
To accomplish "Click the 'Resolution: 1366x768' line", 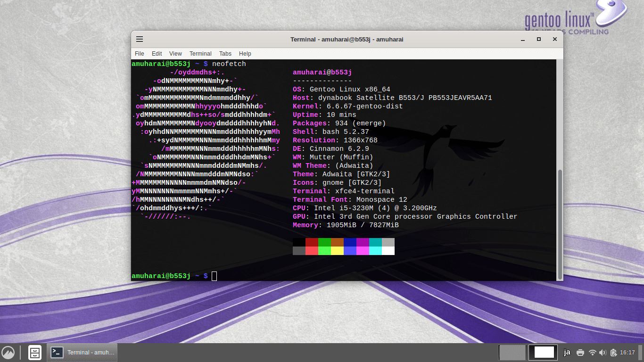I will point(335,140).
